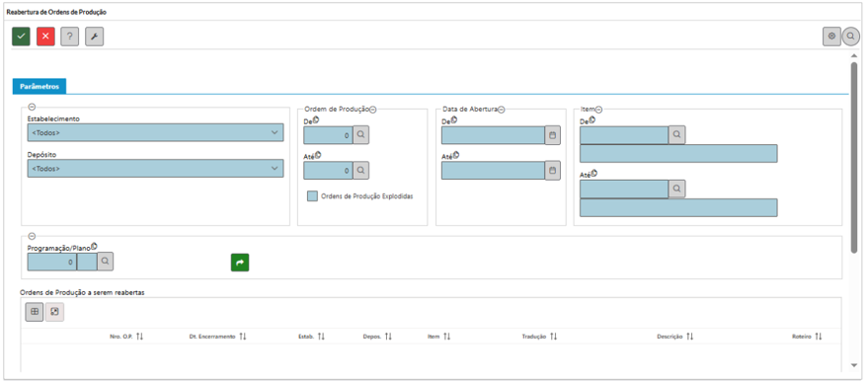The image size is (868, 382).
Task: Collapse the Ordem de Produção group
Action: coord(373,110)
